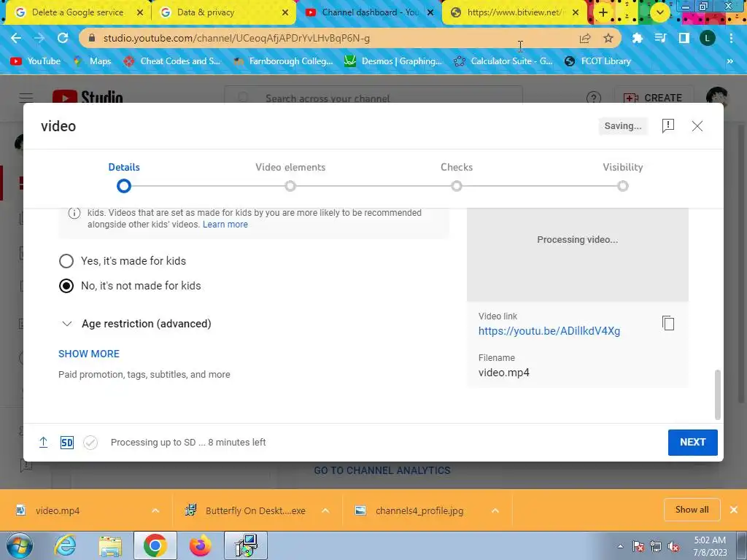
Task: Click the network tray icon
Action: point(656,547)
